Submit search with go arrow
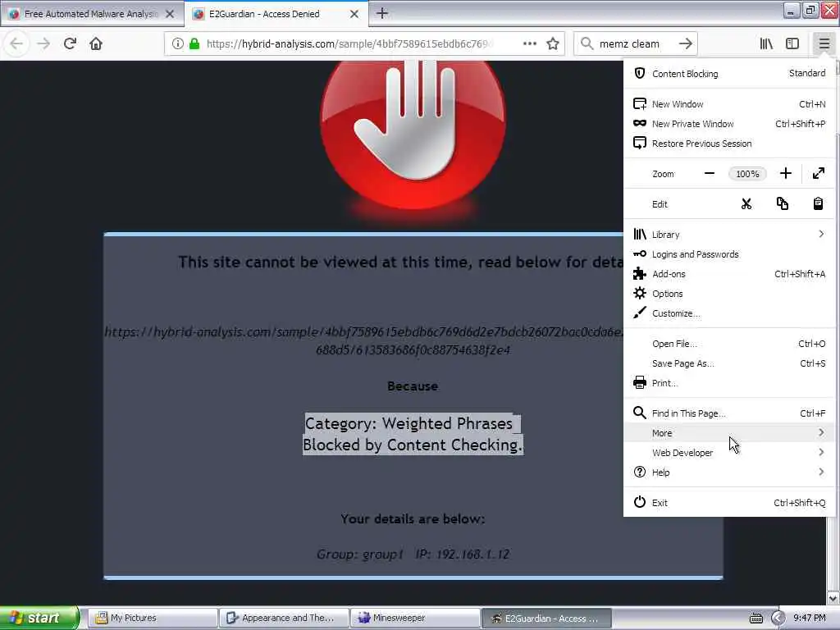Screen dimensions: 840x630 point(685,43)
